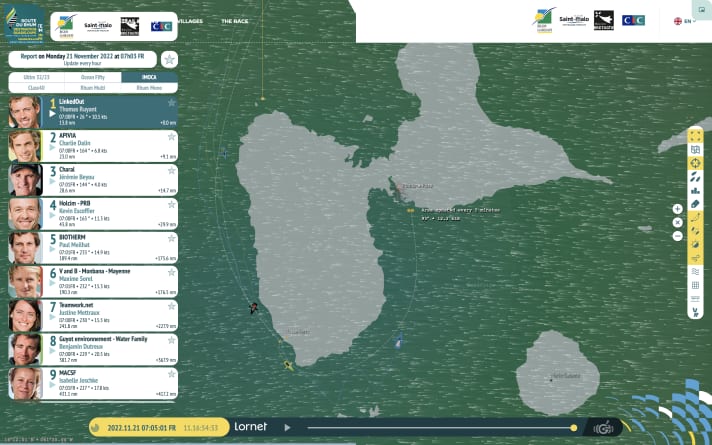Screen dimensions: 712x445
Task: Switch to the Ocean Fifty class tab
Action: (93, 77)
